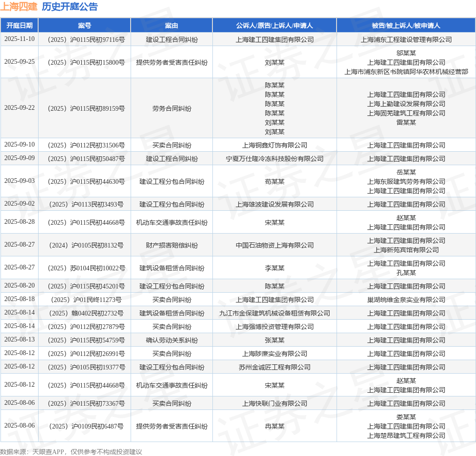
Task: Click plaintiff "李某某"
Action: point(275,268)
